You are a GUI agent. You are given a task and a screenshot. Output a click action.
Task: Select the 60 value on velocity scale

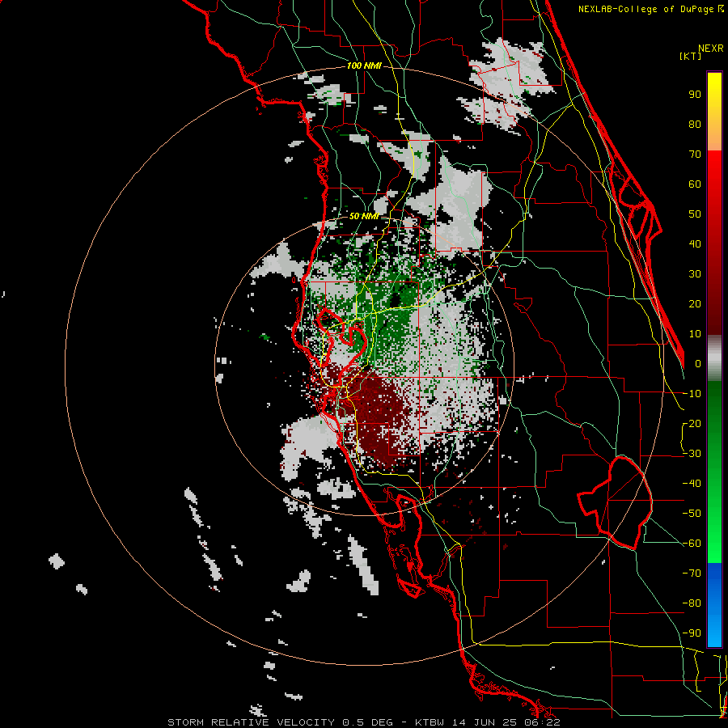[695, 184]
